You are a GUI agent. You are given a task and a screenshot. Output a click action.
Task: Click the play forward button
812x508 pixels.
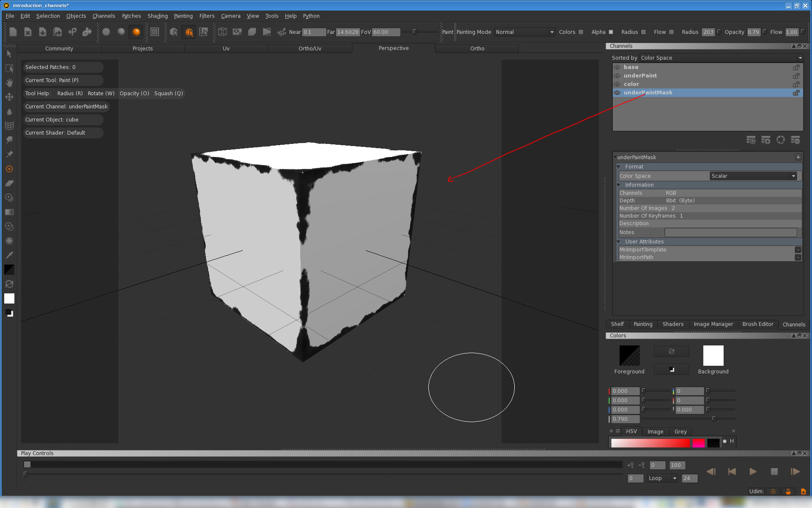pos(753,472)
